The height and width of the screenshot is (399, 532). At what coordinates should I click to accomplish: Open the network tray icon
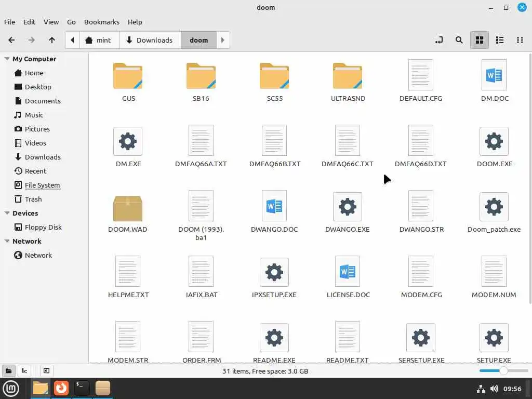[x=481, y=389]
